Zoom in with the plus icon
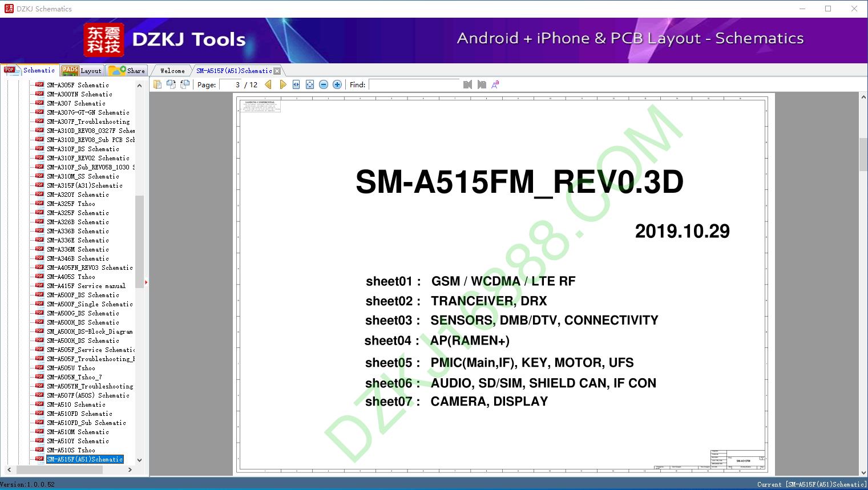This screenshot has width=868, height=490. tap(337, 84)
